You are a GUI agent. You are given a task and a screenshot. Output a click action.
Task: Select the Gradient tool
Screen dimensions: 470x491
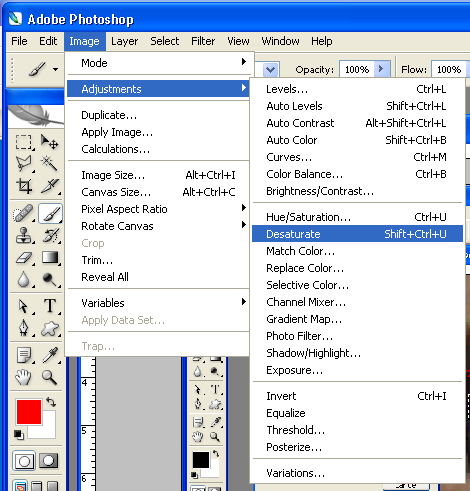coord(50,257)
